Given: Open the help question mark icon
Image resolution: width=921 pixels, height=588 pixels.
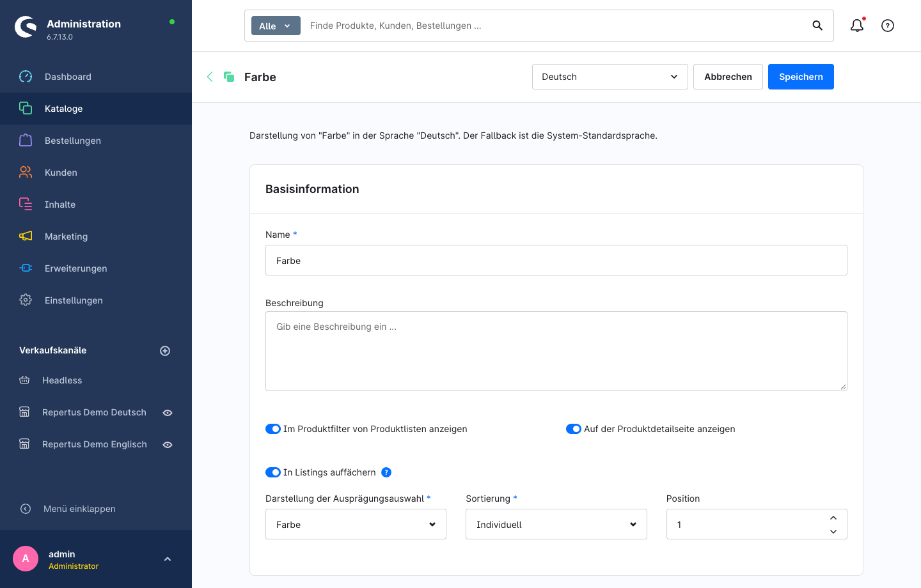Looking at the screenshot, I should (888, 26).
